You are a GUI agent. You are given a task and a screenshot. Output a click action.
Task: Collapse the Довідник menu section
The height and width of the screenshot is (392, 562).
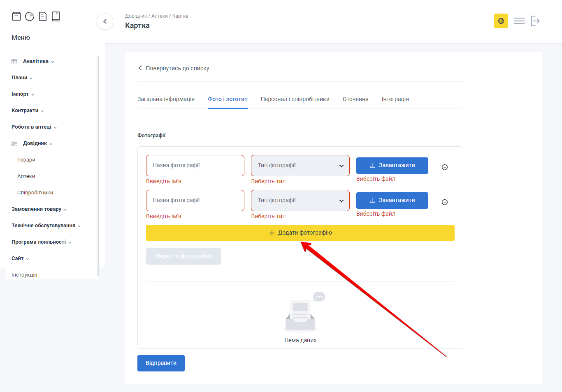click(35, 143)
